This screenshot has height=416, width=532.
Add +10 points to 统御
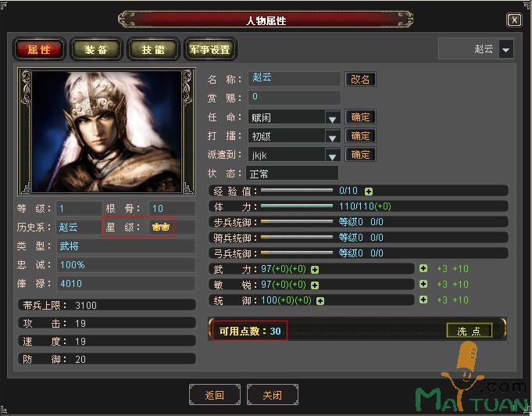(x=460, y=300)
